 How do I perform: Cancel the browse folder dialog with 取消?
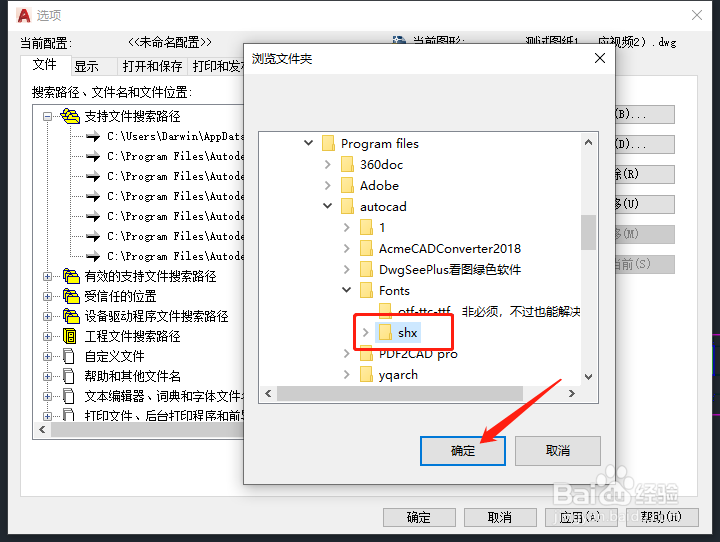pyautogui.click(x=557, y=451)
